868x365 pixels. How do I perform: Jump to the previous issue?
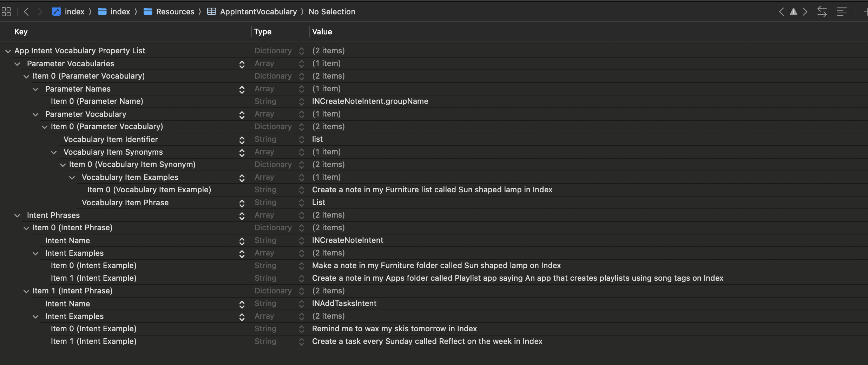(x=781, y=12)
